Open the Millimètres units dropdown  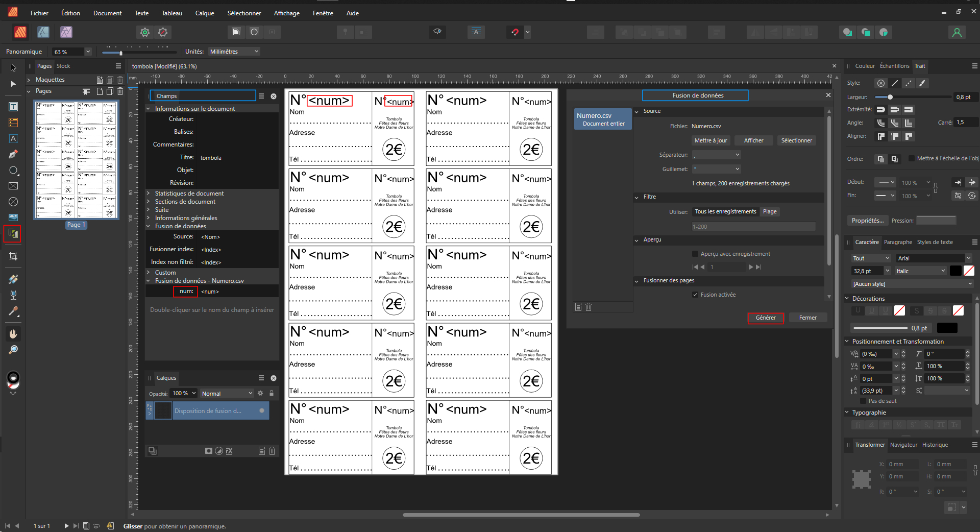tap(234, 52)
